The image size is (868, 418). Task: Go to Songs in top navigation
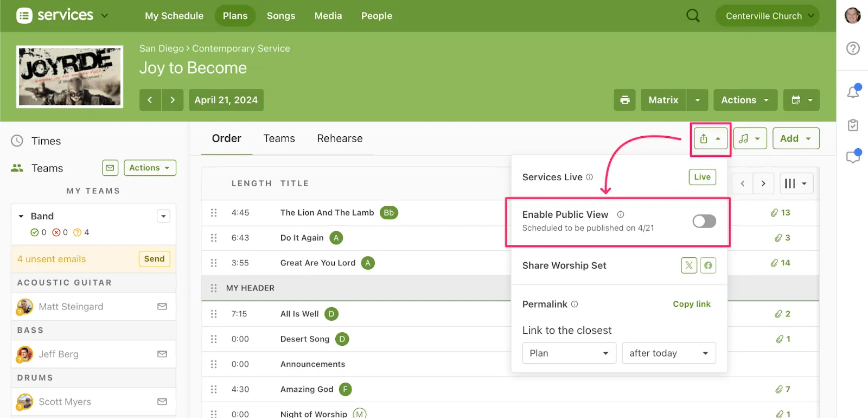pos(280,16)
